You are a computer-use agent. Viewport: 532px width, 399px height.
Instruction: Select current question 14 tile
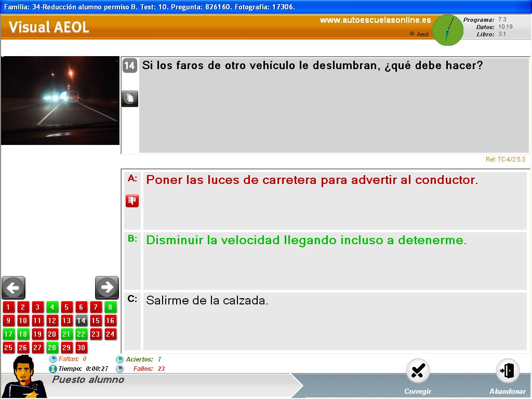(81, 321)
